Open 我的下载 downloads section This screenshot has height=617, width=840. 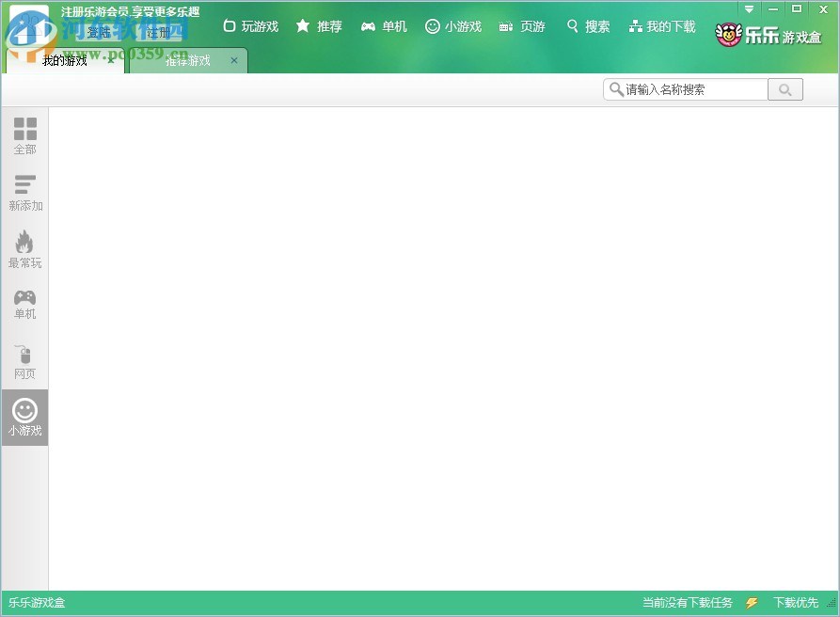pos(662,26)
